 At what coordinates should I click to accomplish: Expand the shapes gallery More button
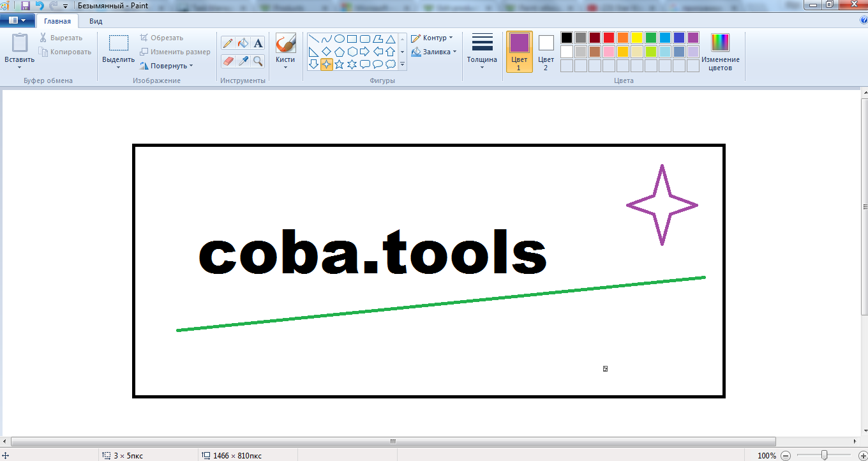pos(402,64)
